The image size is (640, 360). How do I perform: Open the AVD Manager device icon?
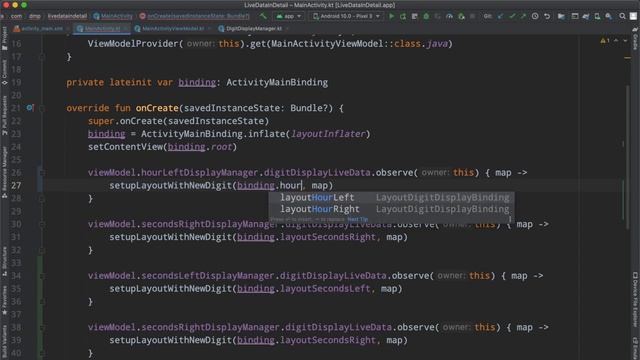[597, 16]
